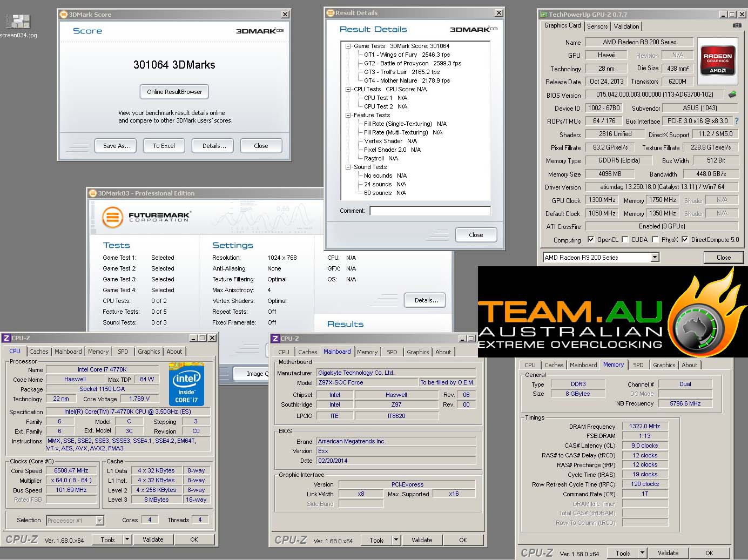
Task: Toggle the DirectCompute 5.0 checkbox
Action: pyautogui.click(x=685, y=240)
